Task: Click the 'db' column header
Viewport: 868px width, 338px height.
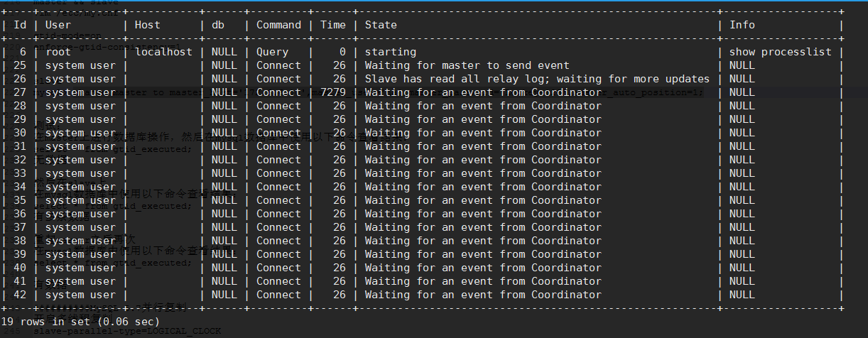Action: point(217,25)
